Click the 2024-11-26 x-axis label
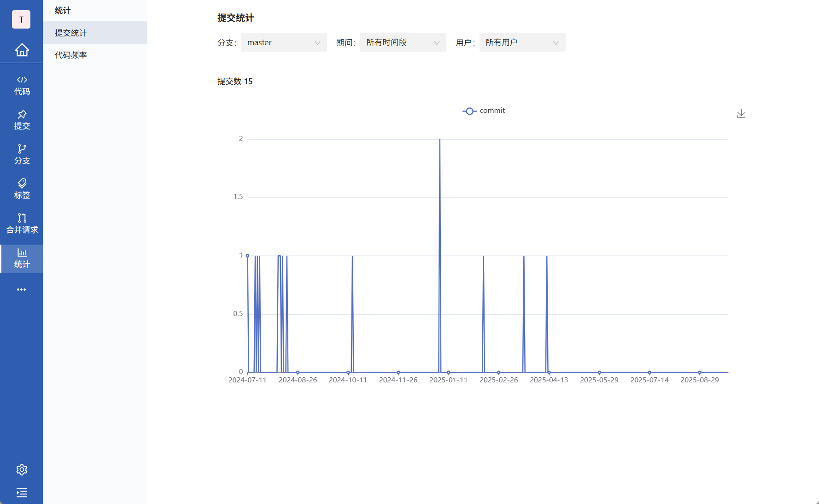The height and width of the screenshot is (504, 819). point(398,380)
